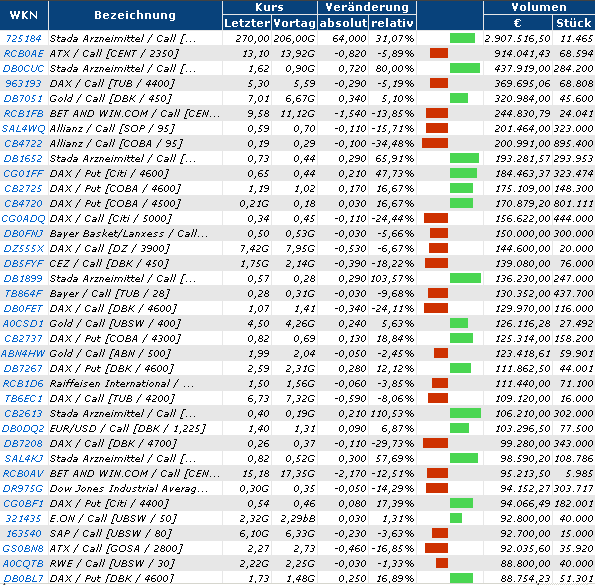Click red bar for Allianz -34,48% row
Viewport: 595px width, 585px height.
435,143
